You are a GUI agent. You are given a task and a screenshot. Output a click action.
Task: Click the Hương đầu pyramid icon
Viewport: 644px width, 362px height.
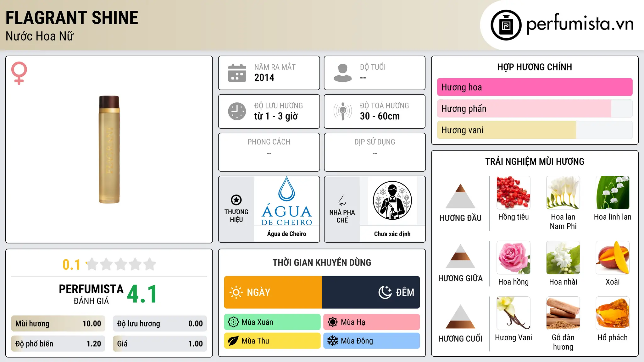tap(460, 196)
